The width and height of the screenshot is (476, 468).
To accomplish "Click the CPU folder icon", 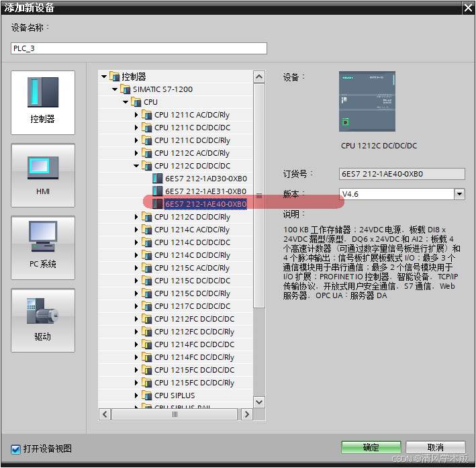I will click(136, 102).
